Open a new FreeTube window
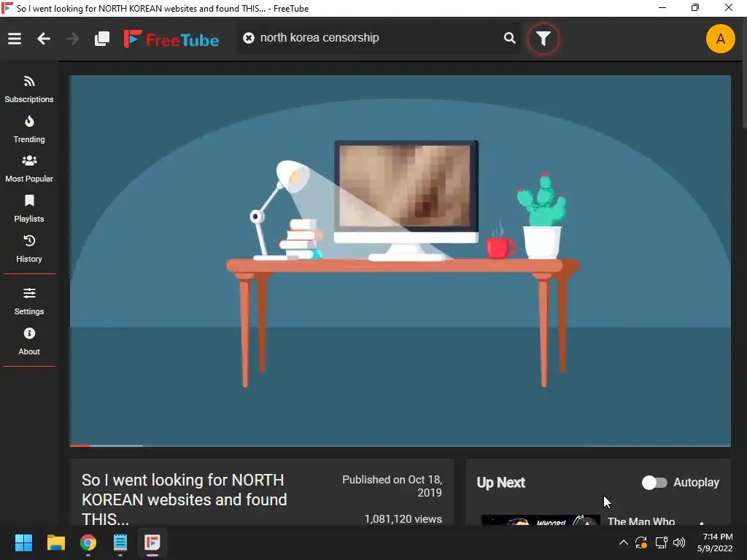The height and width of the screenshot is (560, 747). tap(102, 39)
